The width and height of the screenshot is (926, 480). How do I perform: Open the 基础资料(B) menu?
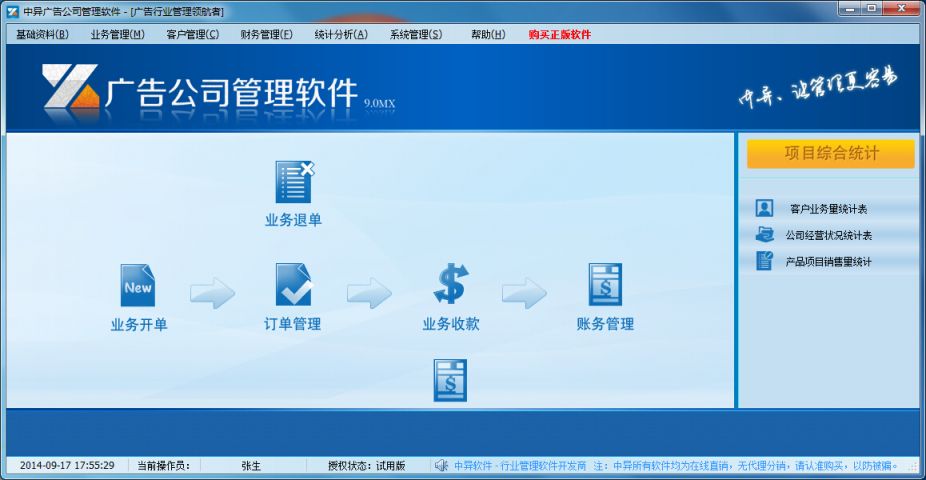43,34
